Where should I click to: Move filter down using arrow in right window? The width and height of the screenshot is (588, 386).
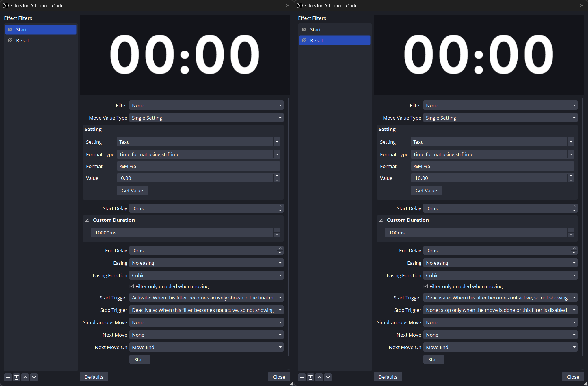coord(328,377)
